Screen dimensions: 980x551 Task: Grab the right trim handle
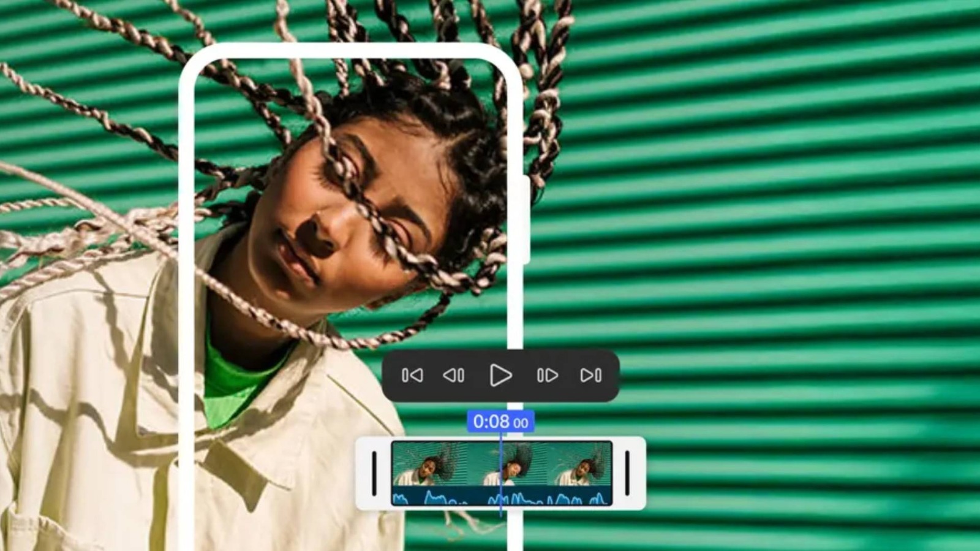point(627,473)
